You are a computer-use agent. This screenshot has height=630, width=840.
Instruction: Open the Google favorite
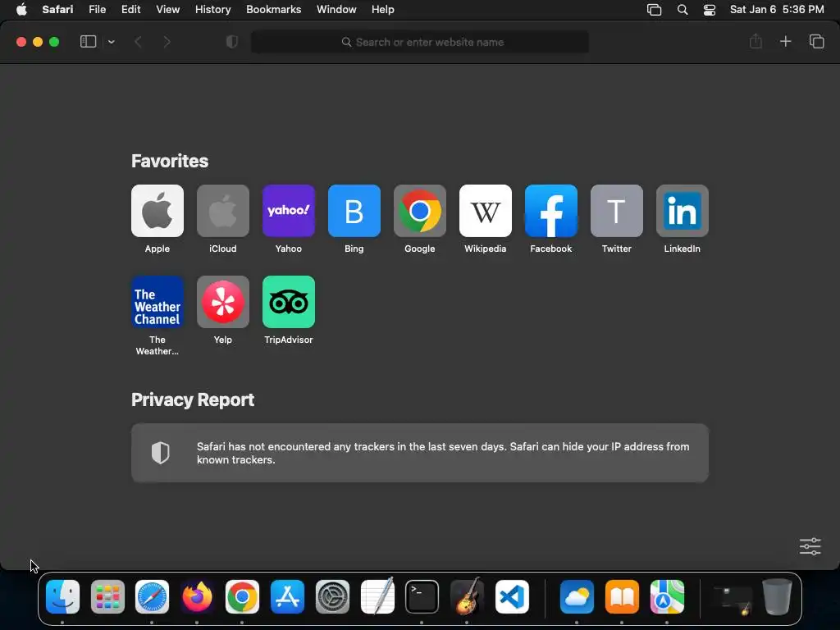pyautogui.click(x=419, y=211)
